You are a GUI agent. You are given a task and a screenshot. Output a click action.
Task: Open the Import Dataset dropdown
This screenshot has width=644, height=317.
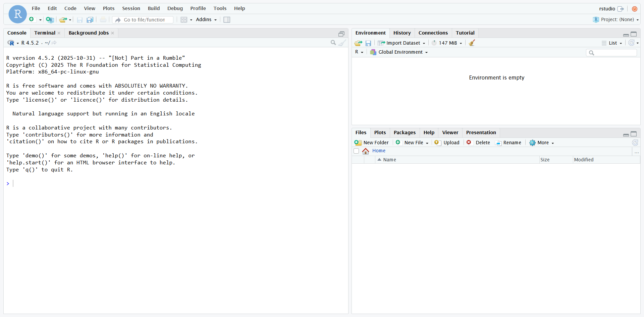(401, 43)
